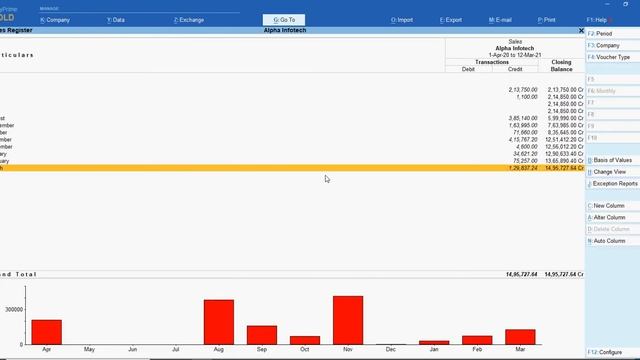The image size is (640, 360).
Task: Click the Debit column header
Action: pyautogui.click(x=468, y=69)
